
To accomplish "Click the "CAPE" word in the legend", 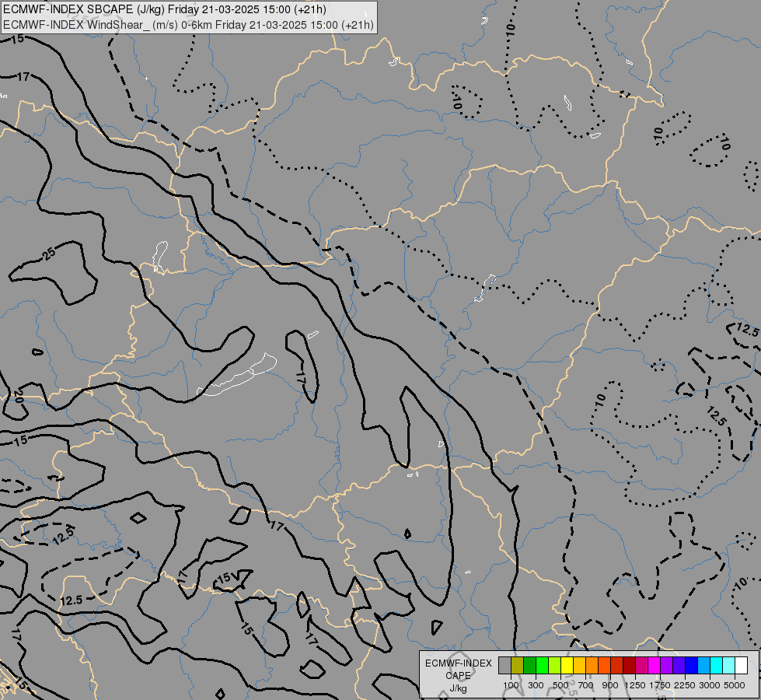I will [458, 676].
